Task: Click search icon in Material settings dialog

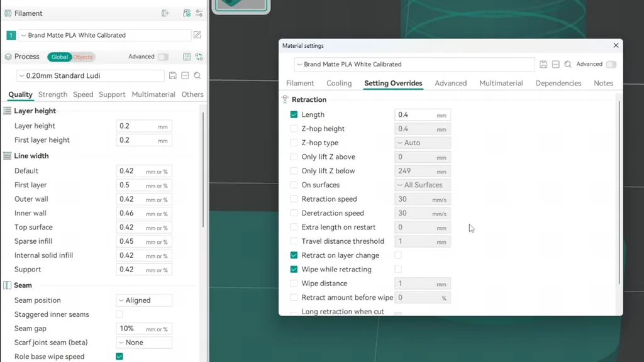Action: point(568,64)
